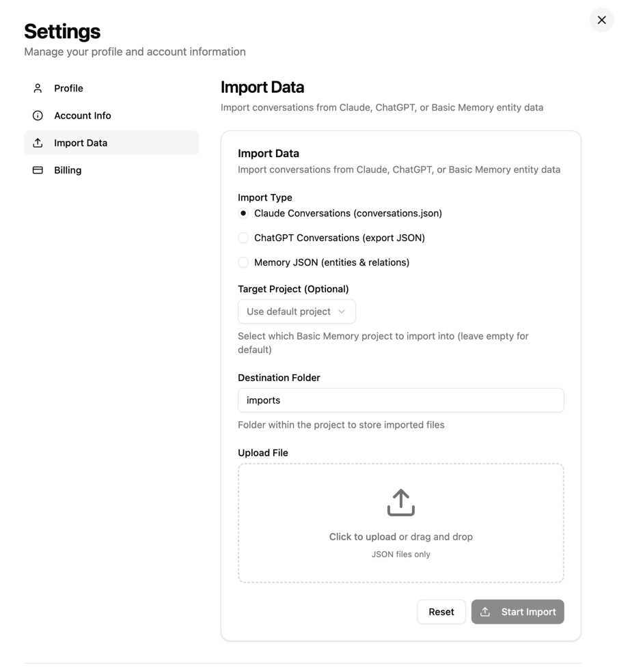Click the upload arrow inside the file drop zone
This screenshot has width=630, height=672.
click(400, 502)
